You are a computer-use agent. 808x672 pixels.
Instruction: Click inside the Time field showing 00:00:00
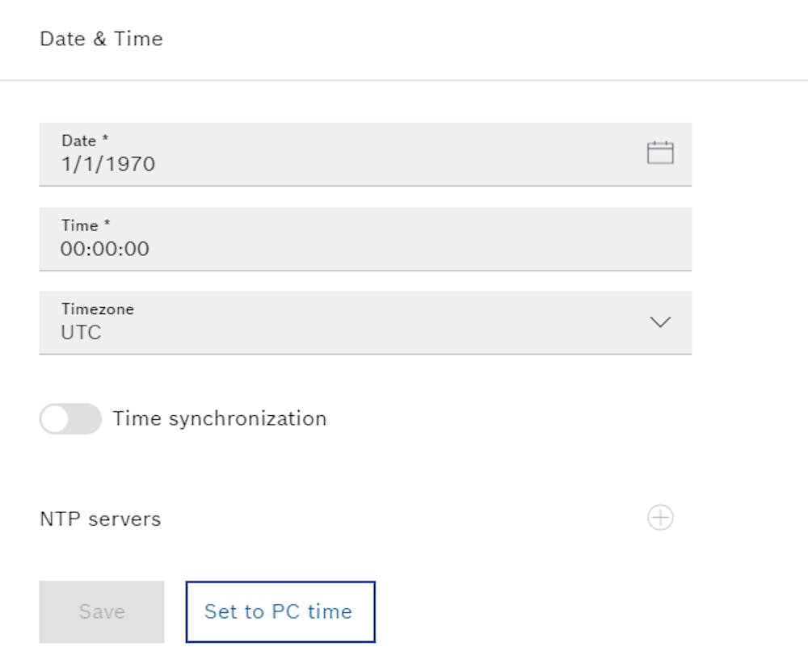pos(364,239)
